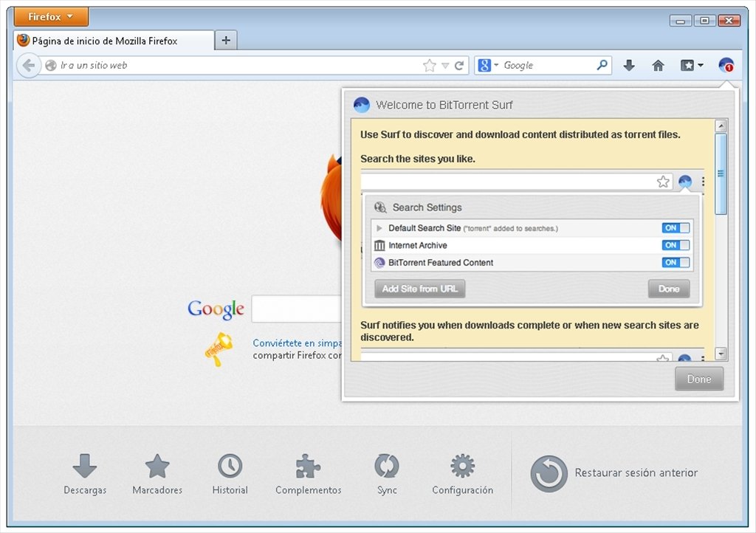Open Descargas from the start page
The width and height of the screenshot is (756, 533).
pos(85,475)
